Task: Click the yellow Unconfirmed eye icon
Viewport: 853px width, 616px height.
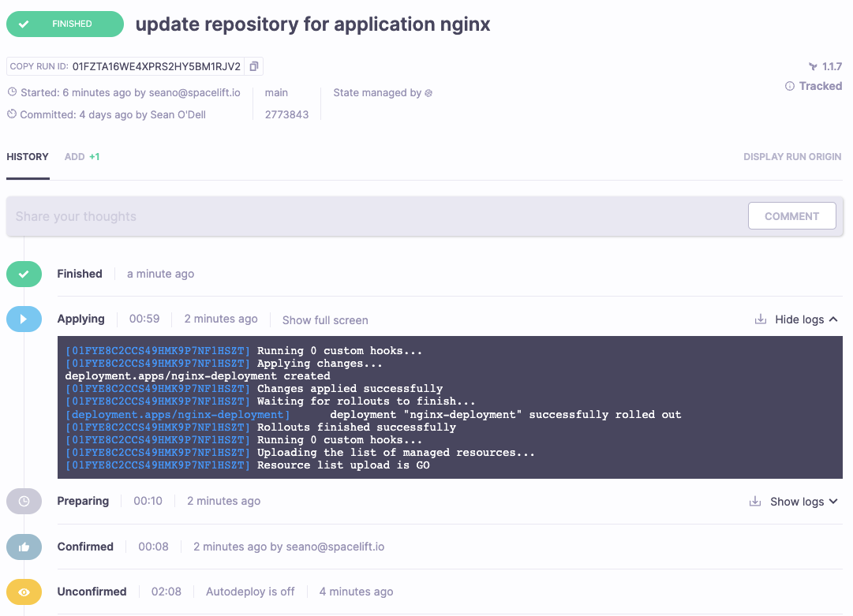Action: click(x=24, y=592)
